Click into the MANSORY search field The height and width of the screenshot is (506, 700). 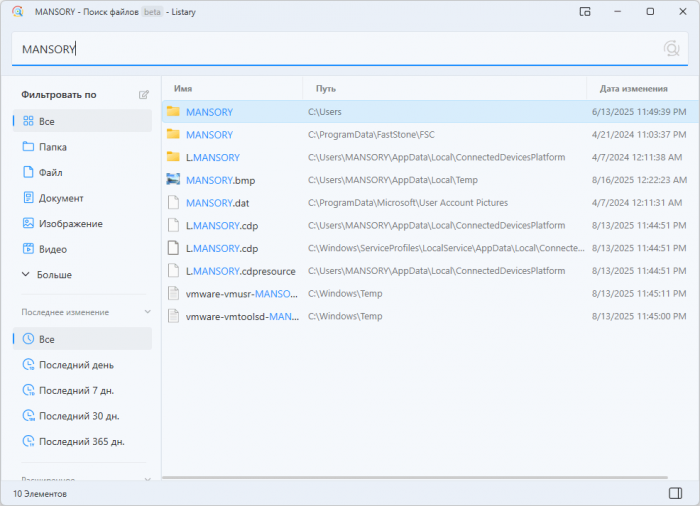pyautogui.click(x=330, y=48)
